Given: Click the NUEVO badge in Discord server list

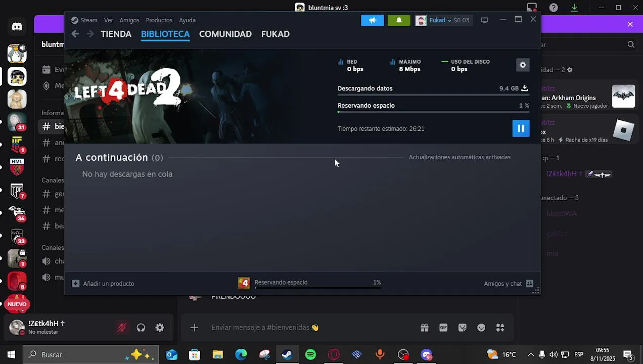Looking at the screenshot, I should pos(17,304).
